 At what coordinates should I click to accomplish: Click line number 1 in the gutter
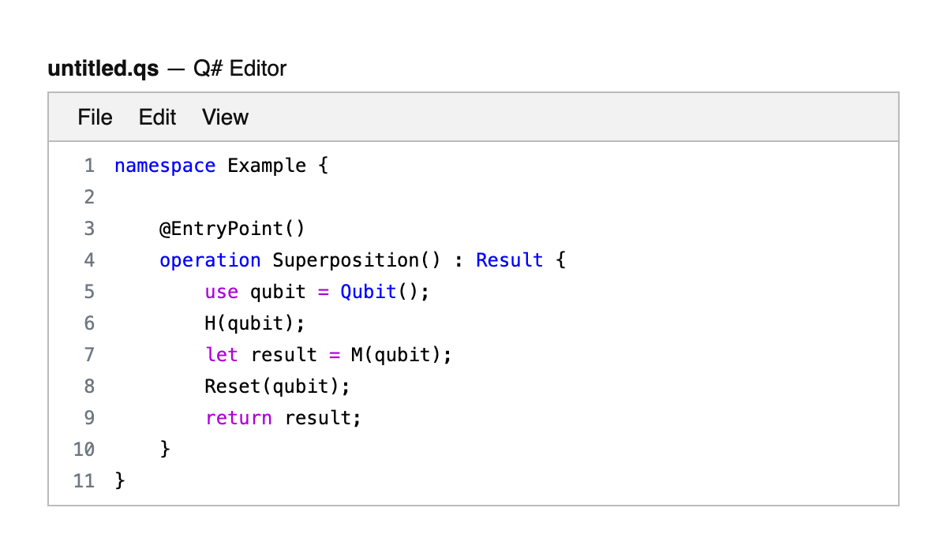[x=88, y=166]
